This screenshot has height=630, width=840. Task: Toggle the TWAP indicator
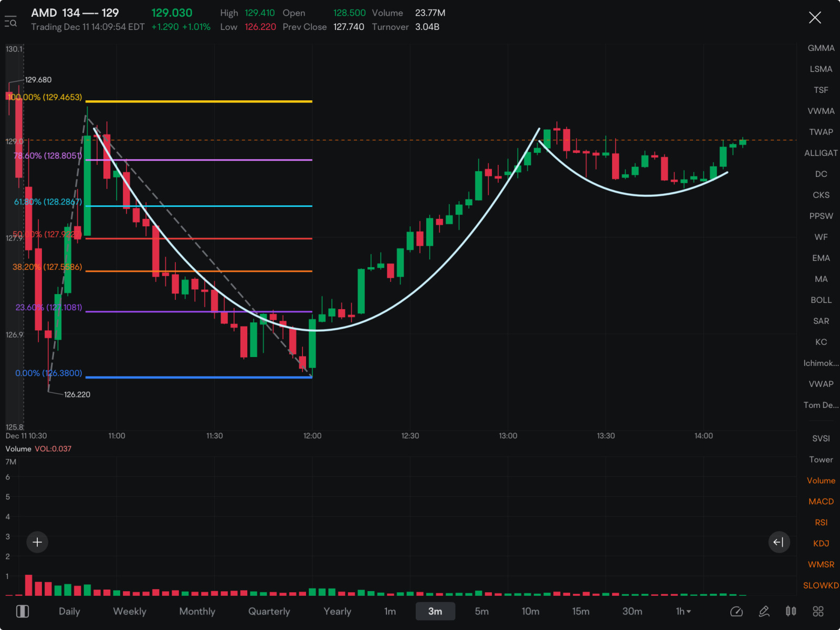[821, 132]
